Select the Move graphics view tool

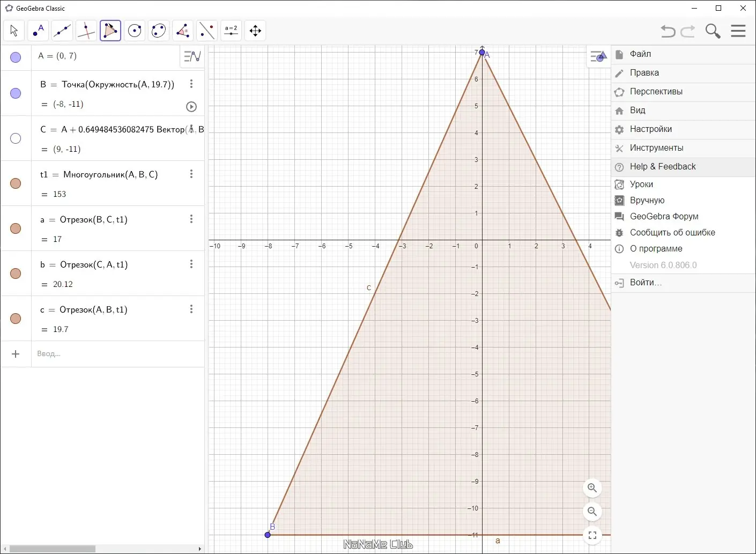tap(255, 31)
